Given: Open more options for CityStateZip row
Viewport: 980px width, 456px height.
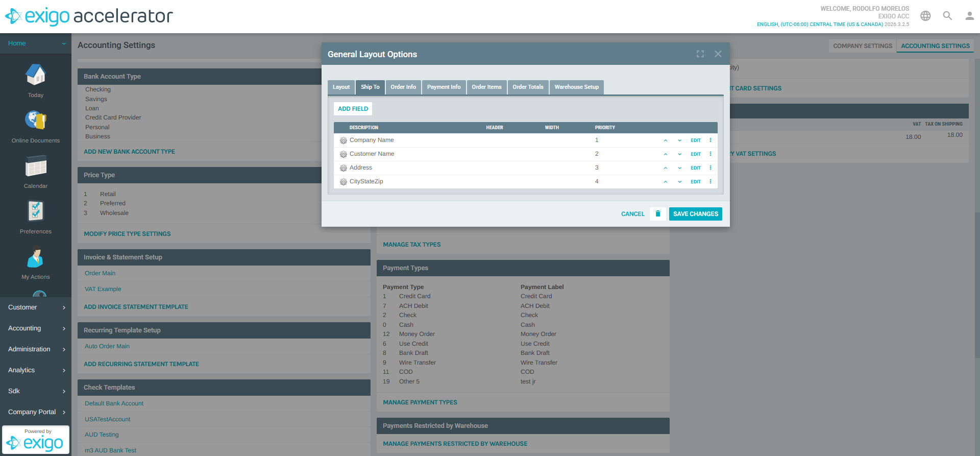Looking at the screenshot, I should point(710,181).
